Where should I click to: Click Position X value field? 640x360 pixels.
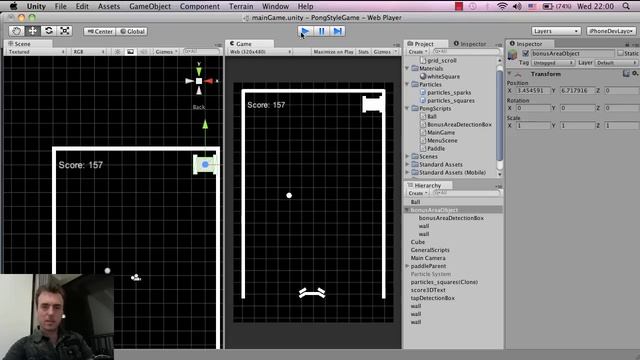tap(533, 91)
